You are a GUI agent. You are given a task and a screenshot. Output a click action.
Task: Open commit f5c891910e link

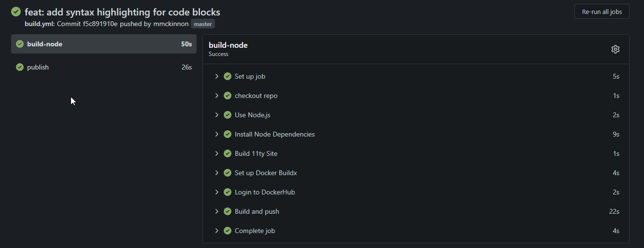point(100,24)
